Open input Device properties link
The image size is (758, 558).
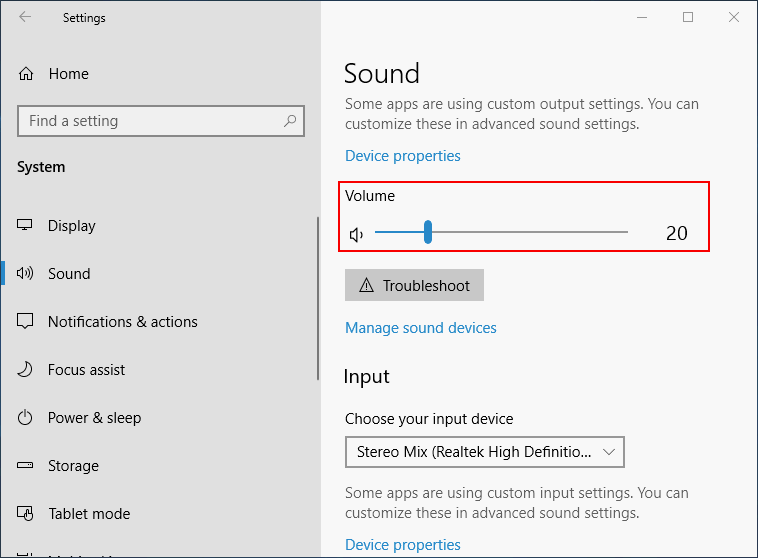403,544
